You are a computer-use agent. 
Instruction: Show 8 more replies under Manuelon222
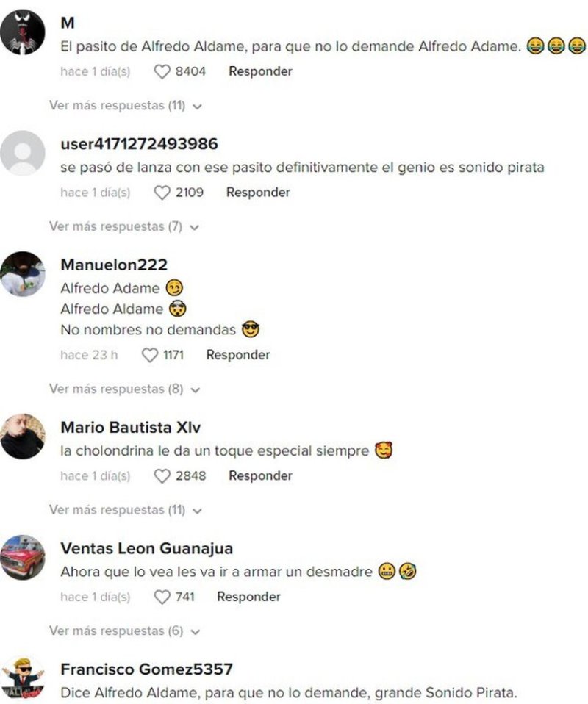[x=124, y=389]
